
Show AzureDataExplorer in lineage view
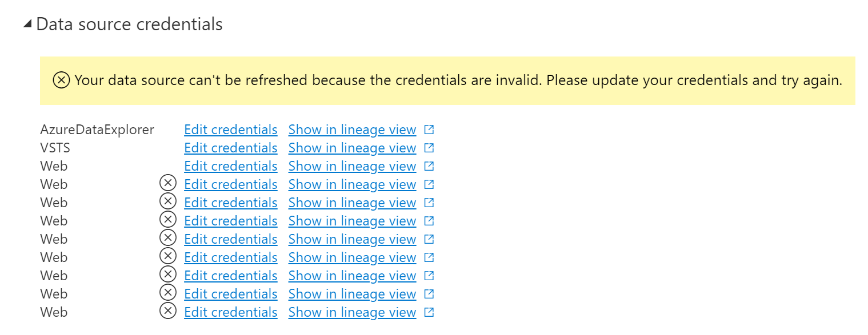pos(351,130)
